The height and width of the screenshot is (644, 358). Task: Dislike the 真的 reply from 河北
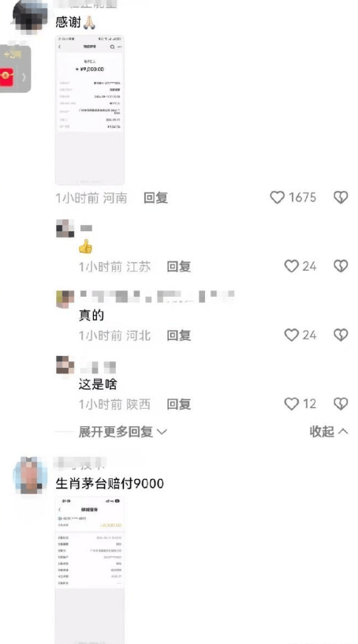(341, 335)
